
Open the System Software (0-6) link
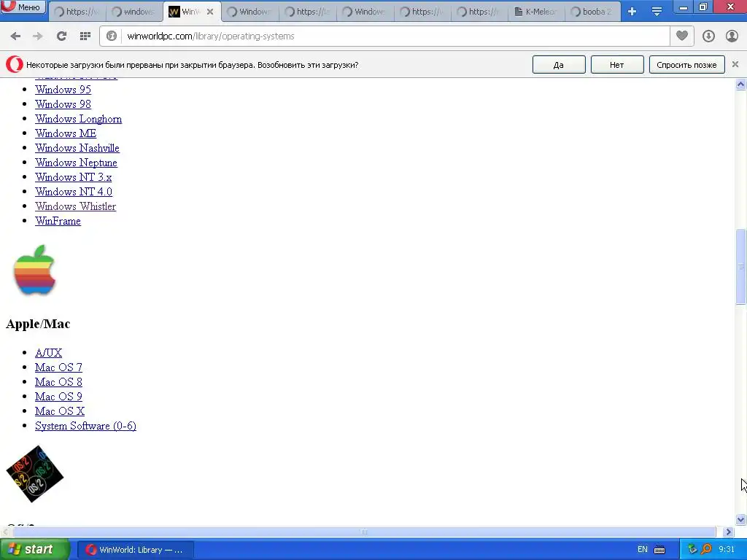coord(86,426)
